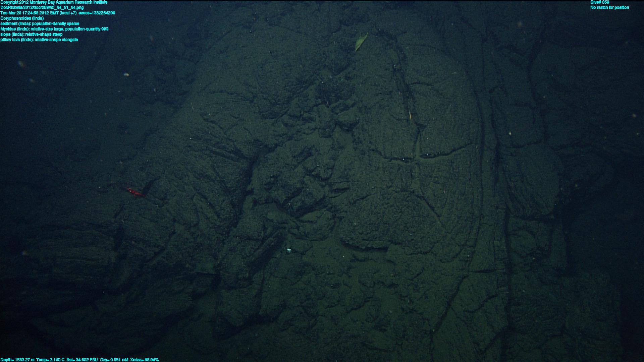
Task: Click the Tue Mar 20 timestamp text
Action: click(39, 13)
